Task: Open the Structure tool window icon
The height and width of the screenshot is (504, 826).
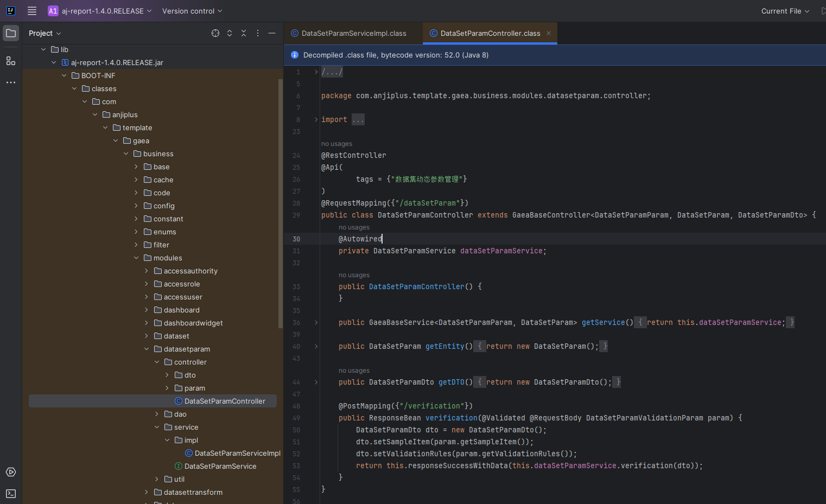Action: [x=11, y=61]
